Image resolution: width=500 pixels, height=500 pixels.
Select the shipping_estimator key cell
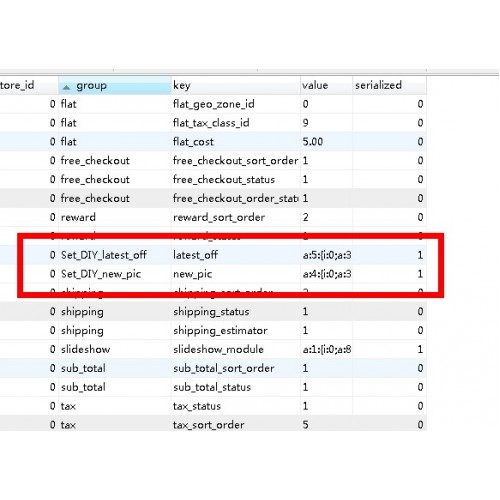pos(236,331)
